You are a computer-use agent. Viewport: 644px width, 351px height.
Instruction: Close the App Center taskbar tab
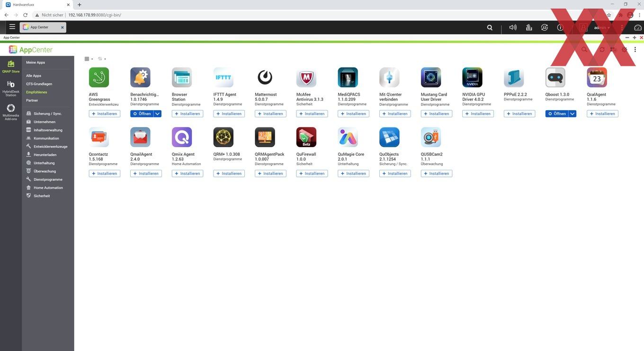(x=62, y=27)
